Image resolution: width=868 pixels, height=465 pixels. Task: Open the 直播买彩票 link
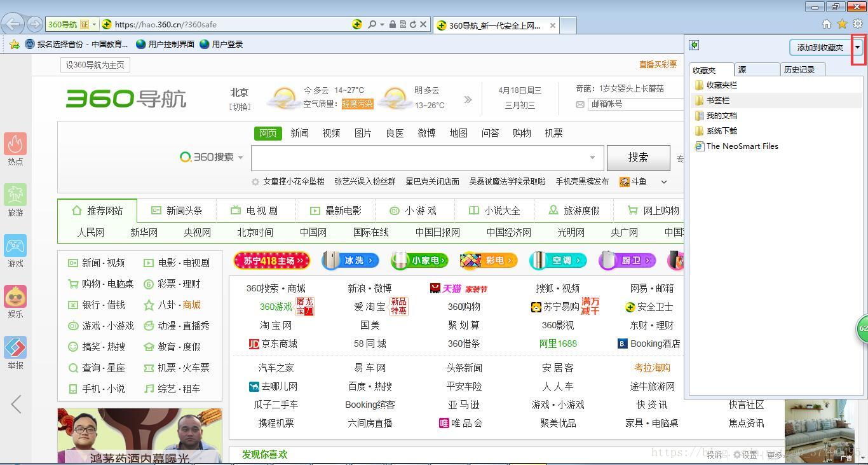point(658,64)
